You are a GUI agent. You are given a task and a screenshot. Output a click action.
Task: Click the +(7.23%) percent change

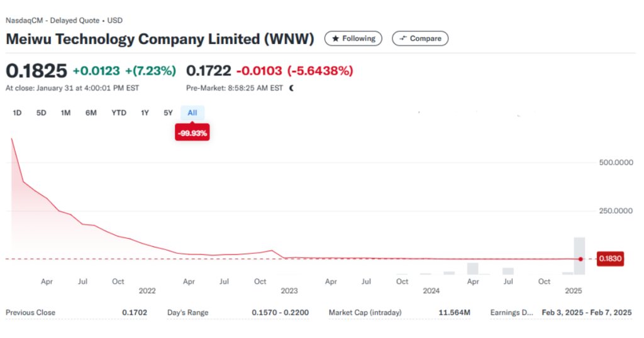tap(150, 71)
